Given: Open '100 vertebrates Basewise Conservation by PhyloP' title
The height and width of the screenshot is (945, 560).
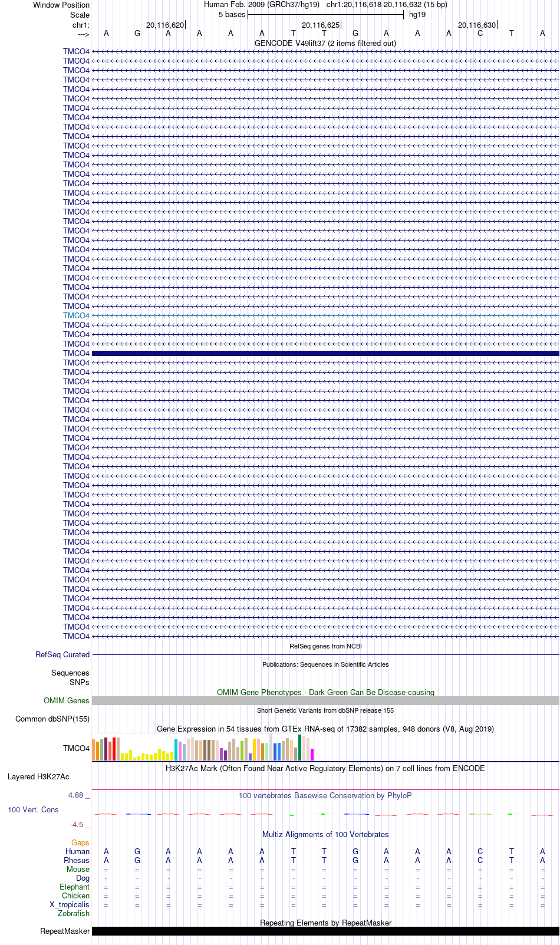Looking at the screenshot, I should [x=325, y=796].
